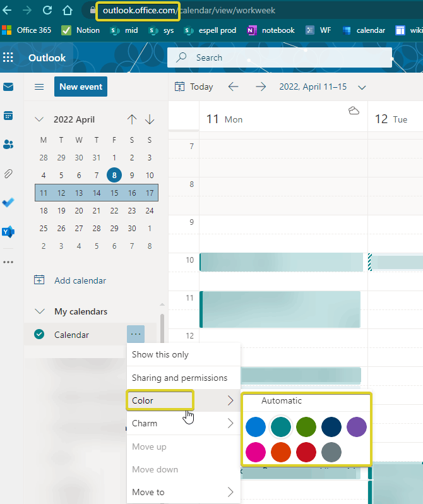The height and width of the screenshot is (504, 423).
Task: Open Sharing and permissions
Action: point(184,378)
